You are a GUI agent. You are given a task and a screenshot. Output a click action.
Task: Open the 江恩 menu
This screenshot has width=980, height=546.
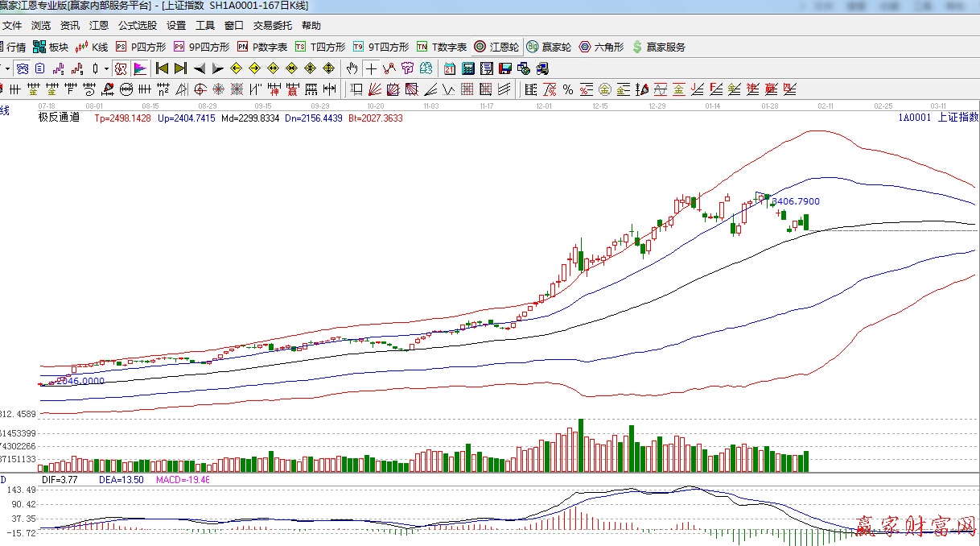tap(99, 26)
